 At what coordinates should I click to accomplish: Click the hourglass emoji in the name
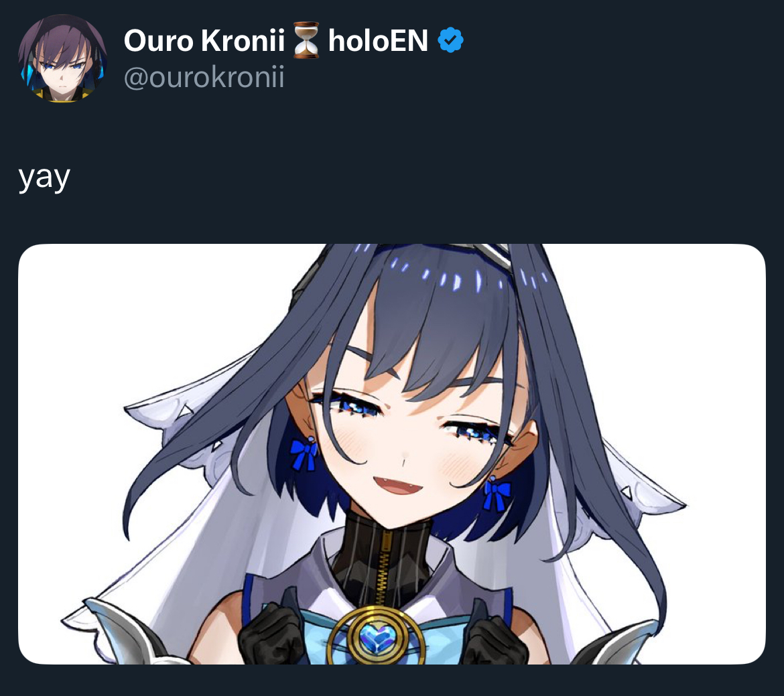coord(306,40)
